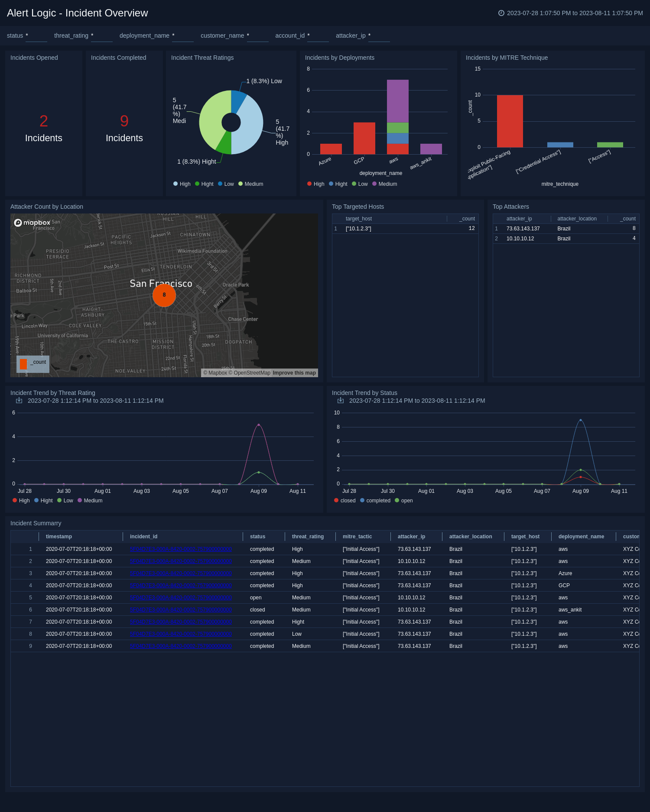Toggle Hight legend in Incident Threat Ratings
Image resolution: width=650 pixels, height=812 pixels.
(204, 184)
